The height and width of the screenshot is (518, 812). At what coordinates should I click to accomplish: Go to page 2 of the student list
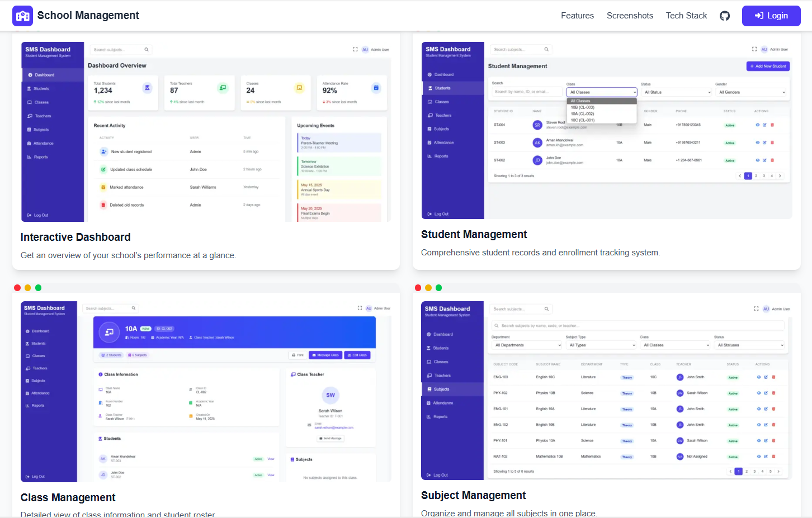(x=756, y=175)
